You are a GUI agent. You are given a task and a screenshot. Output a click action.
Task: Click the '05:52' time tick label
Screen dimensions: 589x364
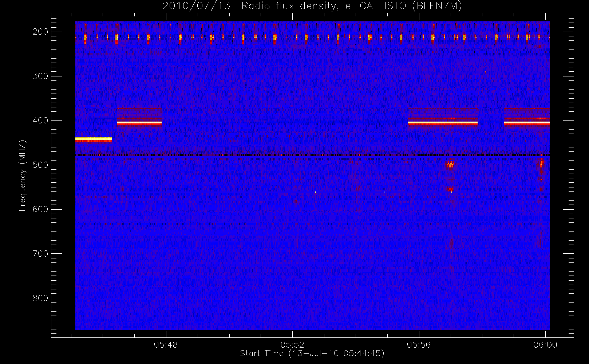(292, 345)
